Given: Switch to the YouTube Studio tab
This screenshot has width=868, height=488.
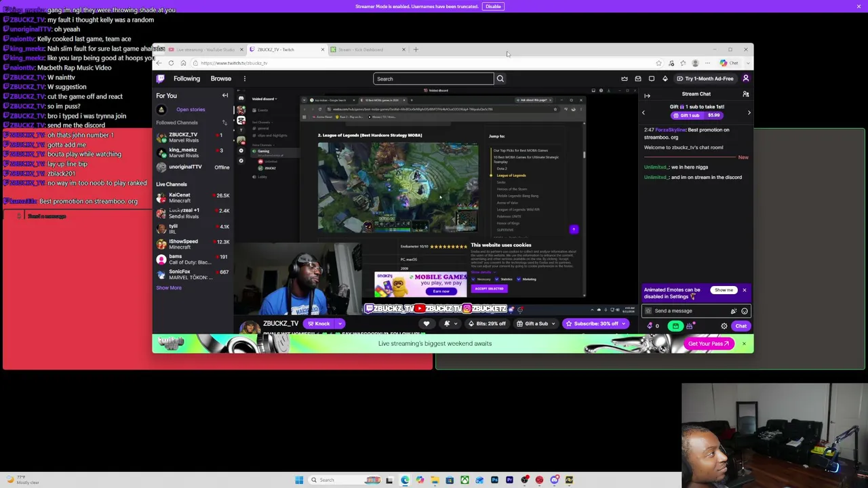Looking at the screenshot, I should (x=205, y=49).
